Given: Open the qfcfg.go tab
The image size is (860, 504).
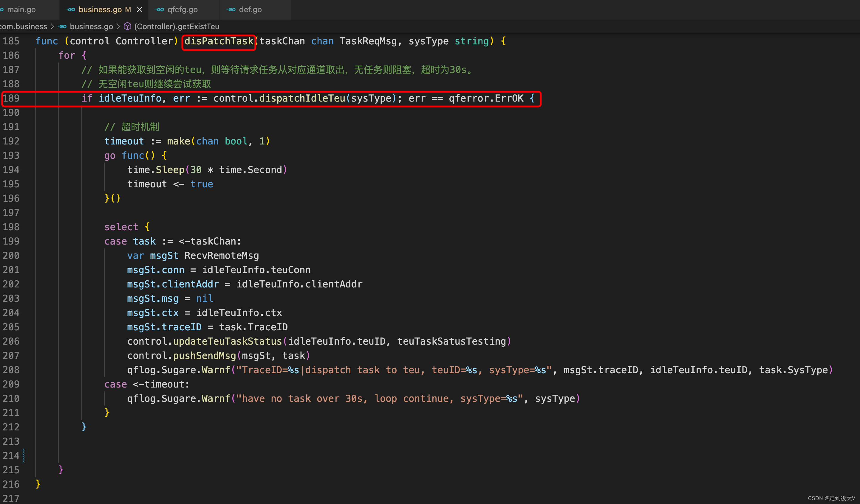Looking at the screenshot, I should pyautogui.click(x=182, y=10).
